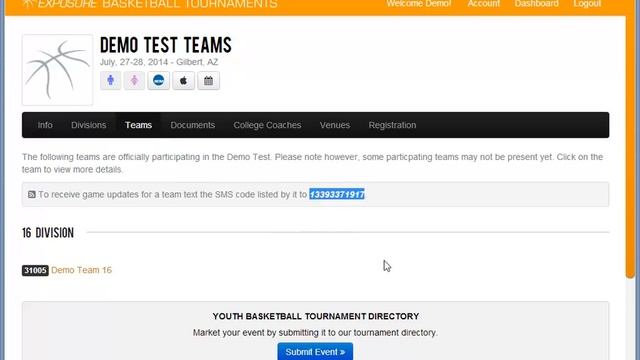Click the girls (pink person) icon button
The width and height of the screenshot is (640, 360).
pyautogui.click(x=134, y=80)
